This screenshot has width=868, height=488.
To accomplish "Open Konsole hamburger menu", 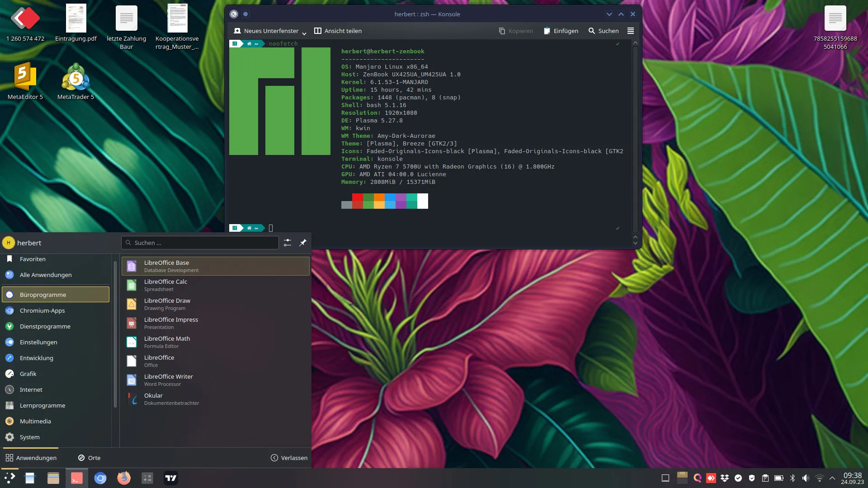I will coord(631,31).
